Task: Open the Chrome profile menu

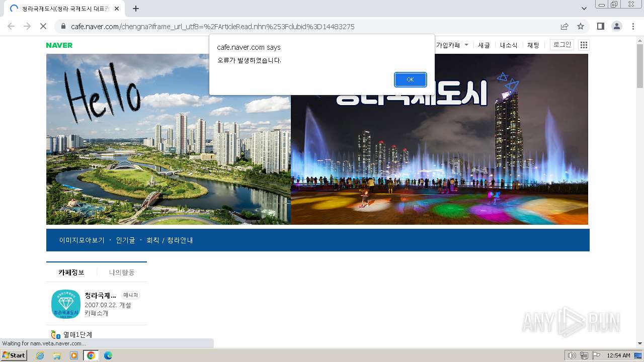Action: (616, 26)
